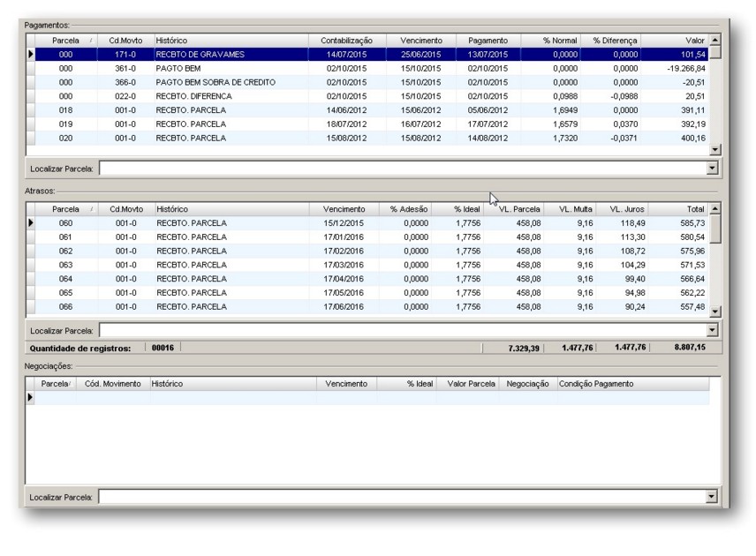Open the Pagamentos Localizar Parcela dropdown arrow
The image size is (756, 556).
(x=713, y=169)
